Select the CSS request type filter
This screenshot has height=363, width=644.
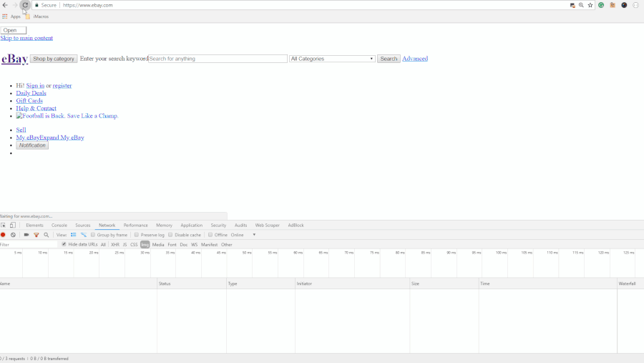[134, 245]
